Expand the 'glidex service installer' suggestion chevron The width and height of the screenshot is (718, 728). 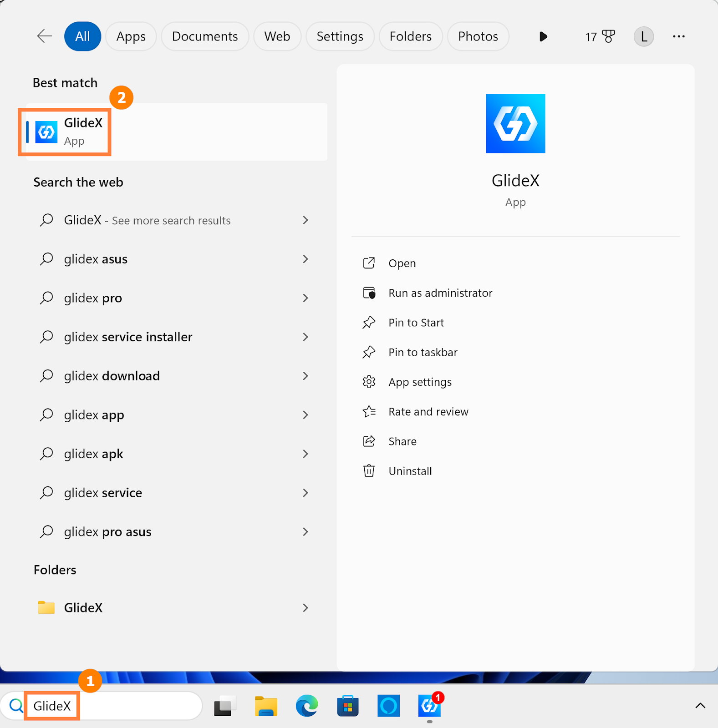[x=306, y=337]
